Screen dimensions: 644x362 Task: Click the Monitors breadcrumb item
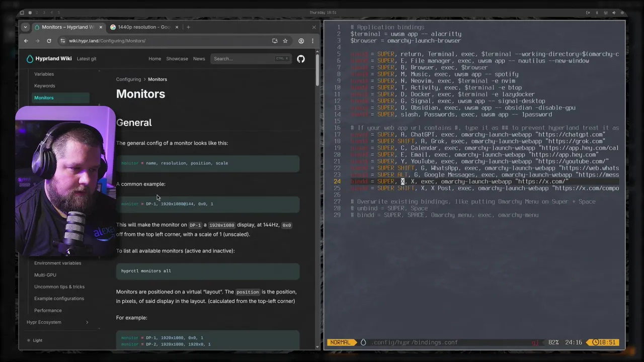[157, 79]
